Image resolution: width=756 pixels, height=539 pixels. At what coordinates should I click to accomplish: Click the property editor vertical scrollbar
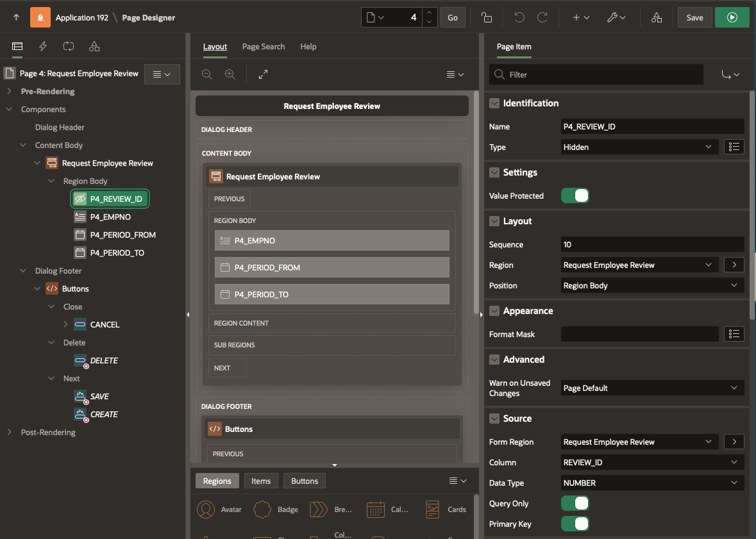click(x=752, y=205)
